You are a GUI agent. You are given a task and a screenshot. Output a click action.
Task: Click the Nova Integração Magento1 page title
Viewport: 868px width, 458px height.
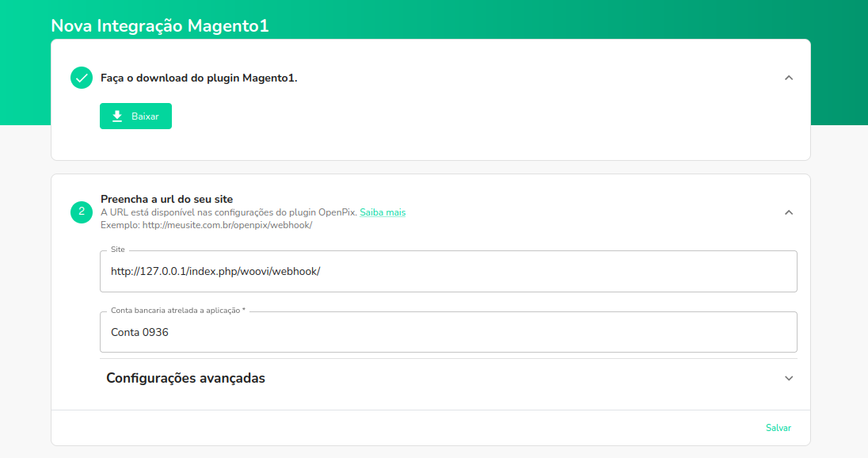click(160, 25)
